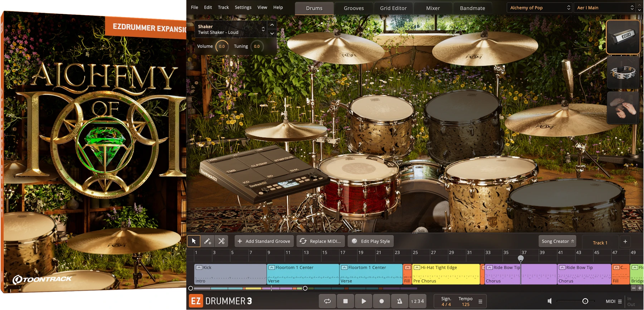Add a new track with the plus button
Screen dimensions: 644x310
pyautogui.click(x=625, y=242)
